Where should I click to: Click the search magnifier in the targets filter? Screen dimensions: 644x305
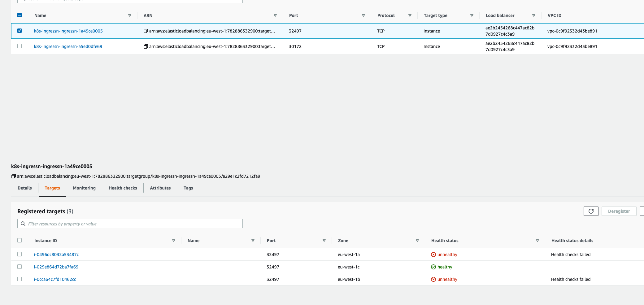click(23, 224)
